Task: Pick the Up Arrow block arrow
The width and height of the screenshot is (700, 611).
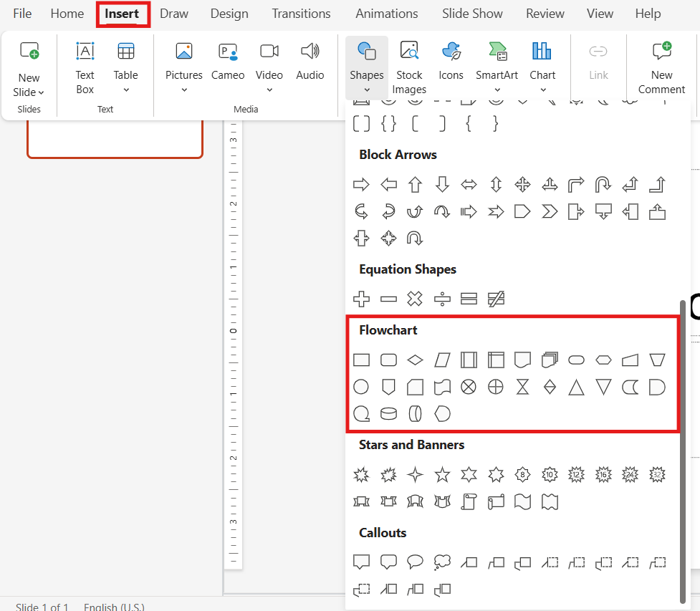Action: 415,184
